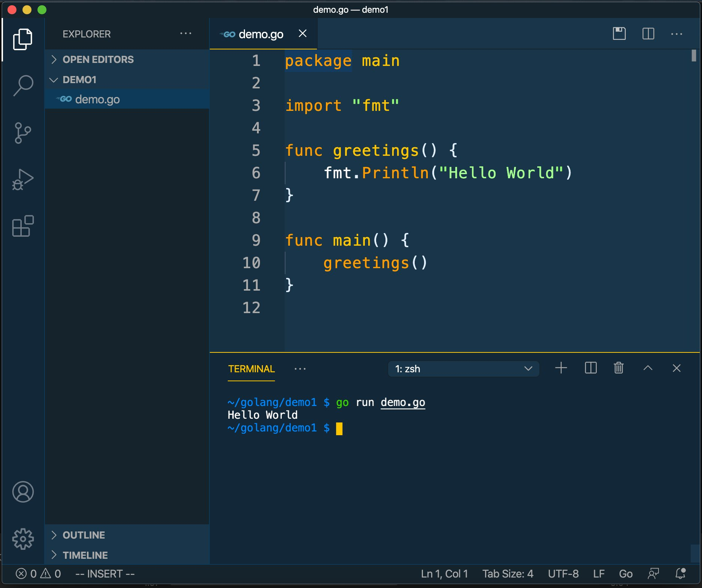Viewport: 702px width, 588px height.
Task: Click the "package" keyword on line 1
Action: point(318,61)
